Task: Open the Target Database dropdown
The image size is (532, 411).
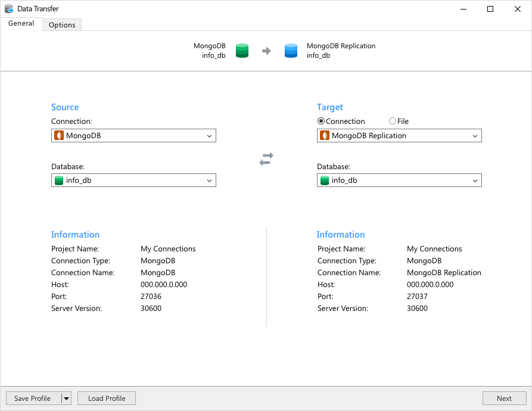Action: 399,180
